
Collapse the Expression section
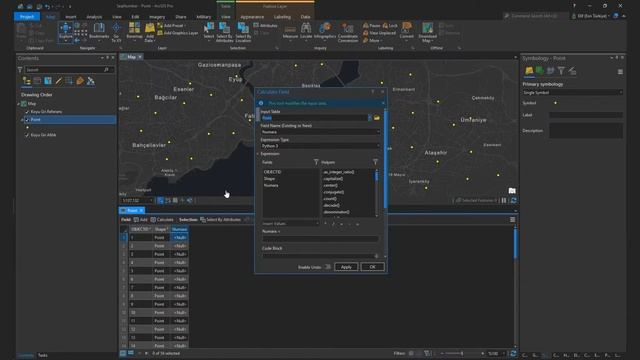click(258, 154)
